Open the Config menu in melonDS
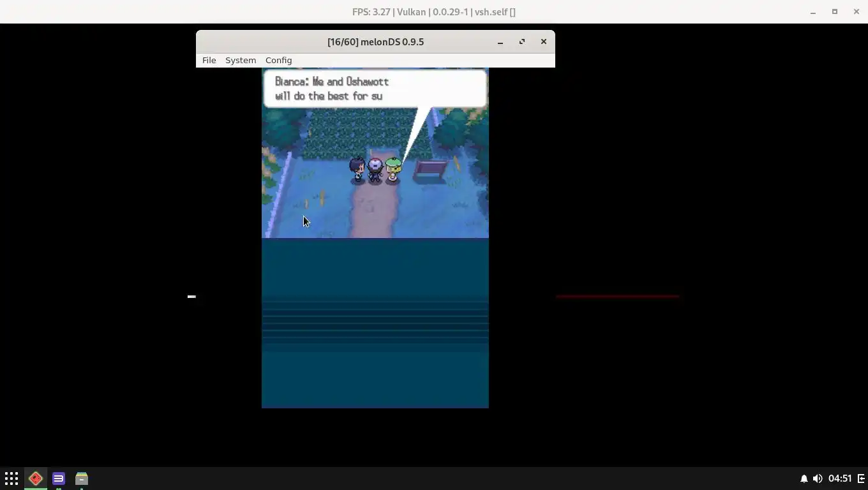Image resolution: width=868 pixels, height=490 pixels. (x=278, y=60)
